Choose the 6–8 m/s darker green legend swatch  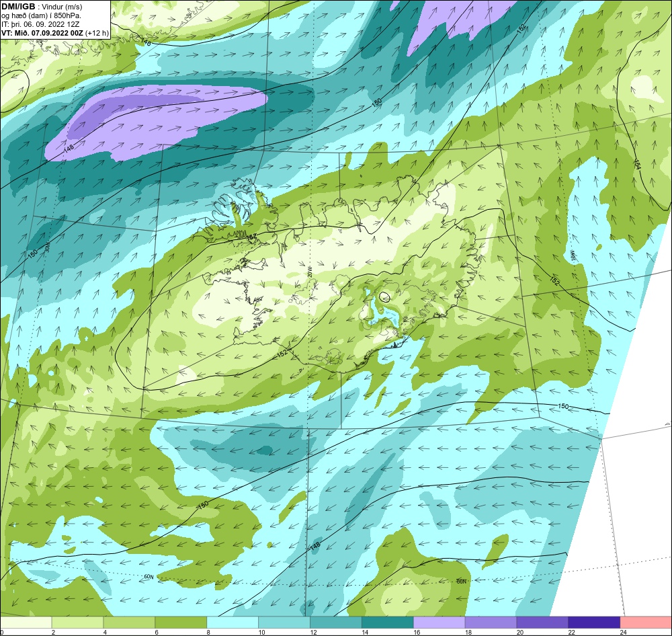click(181, 623)
